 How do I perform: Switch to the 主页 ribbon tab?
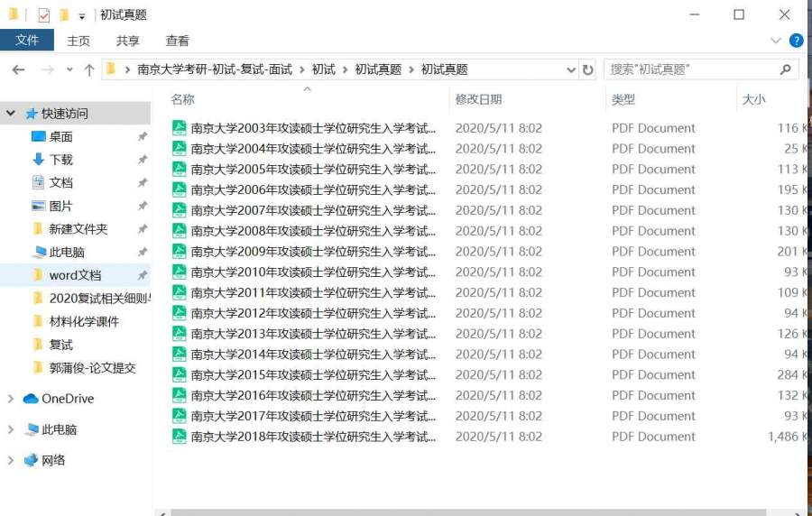pos(78,41)
